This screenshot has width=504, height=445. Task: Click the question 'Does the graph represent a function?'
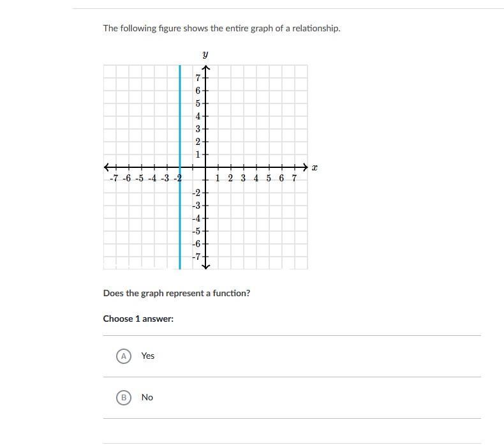click(x=177, y=294)
